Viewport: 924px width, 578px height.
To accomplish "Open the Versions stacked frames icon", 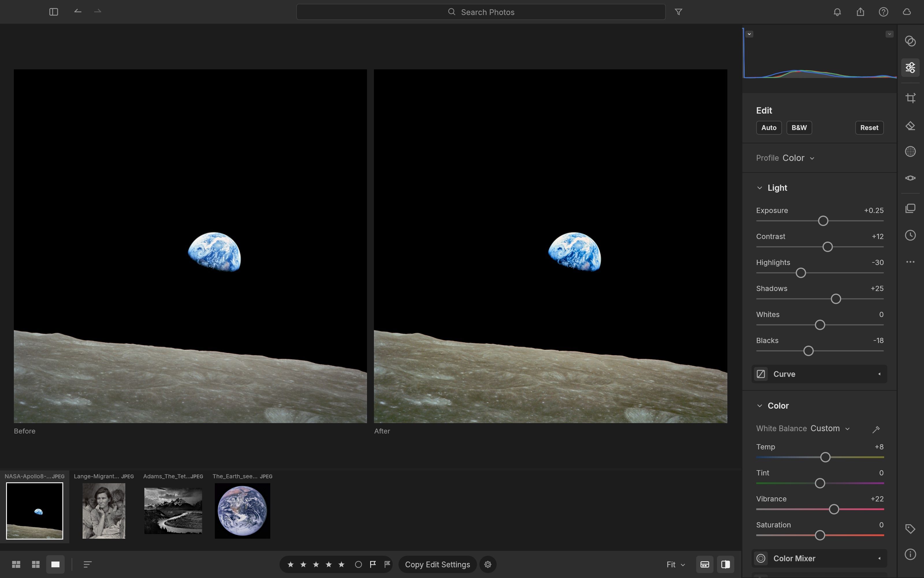I will [x=910, y=208].
